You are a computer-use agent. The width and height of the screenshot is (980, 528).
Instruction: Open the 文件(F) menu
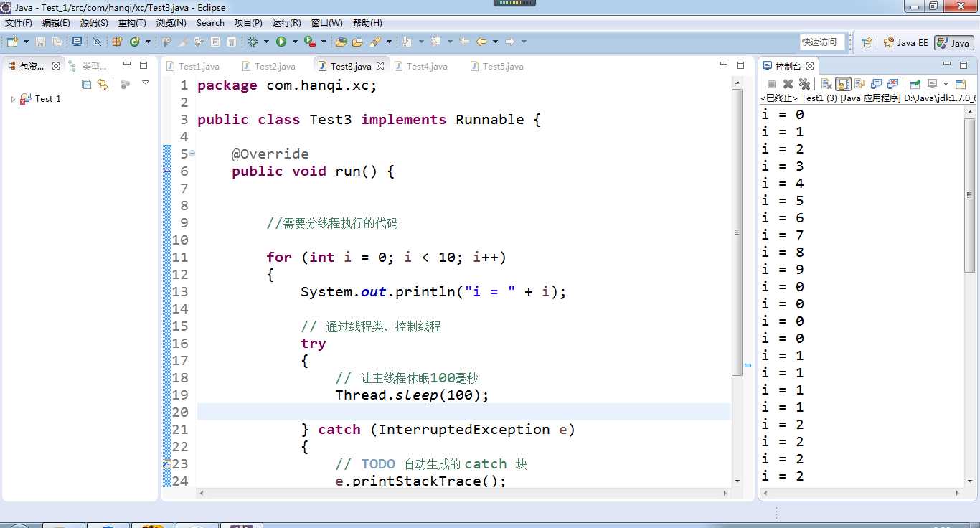click(19, 23)
